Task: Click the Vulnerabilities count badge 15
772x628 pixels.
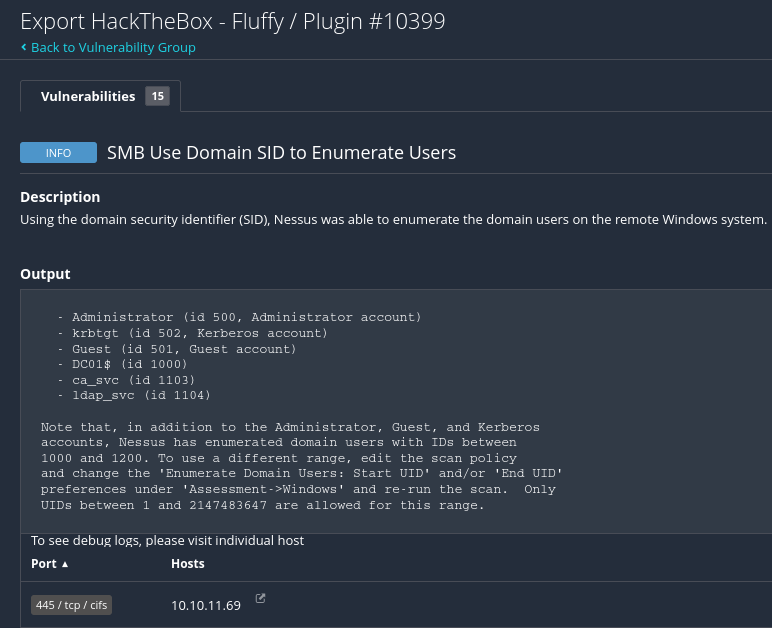Action: coord(158,96)
